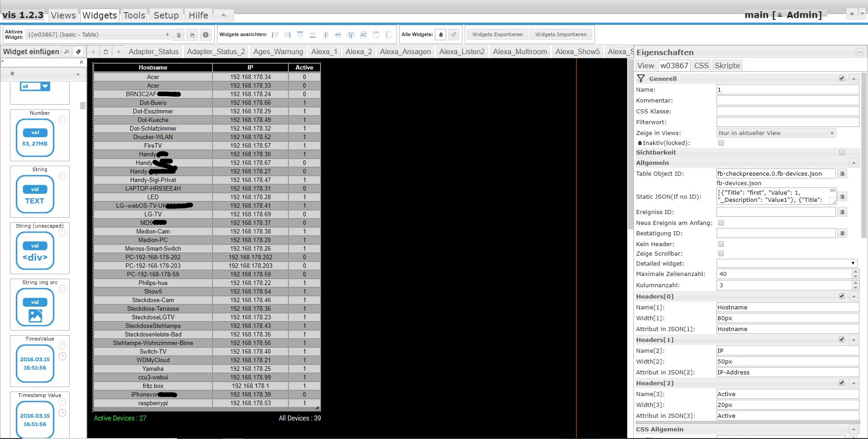
Task: Open the Tools menu
Action: pyautogui.click(x=134, y=15)
